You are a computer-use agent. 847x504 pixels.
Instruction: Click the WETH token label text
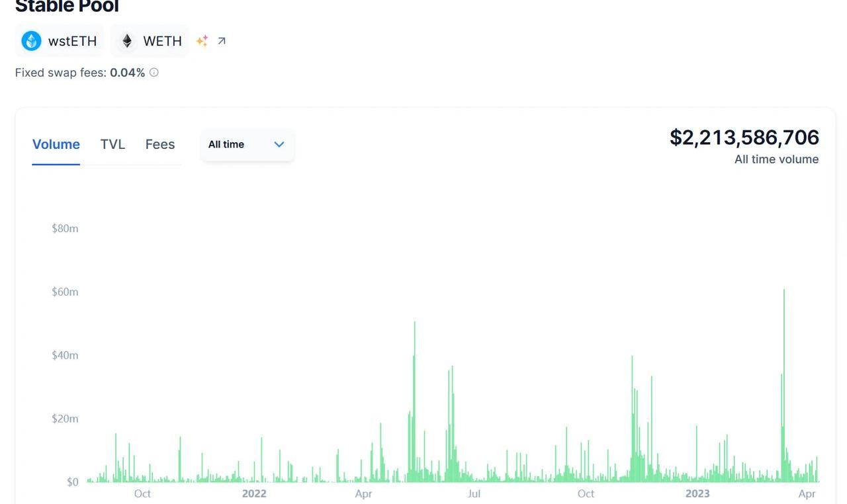pos(162,41)
